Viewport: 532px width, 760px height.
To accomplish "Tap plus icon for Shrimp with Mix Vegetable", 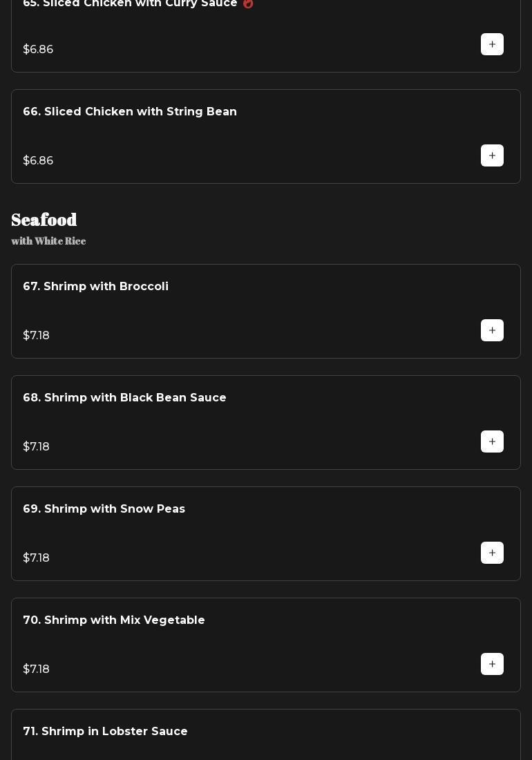I will 492,664.
